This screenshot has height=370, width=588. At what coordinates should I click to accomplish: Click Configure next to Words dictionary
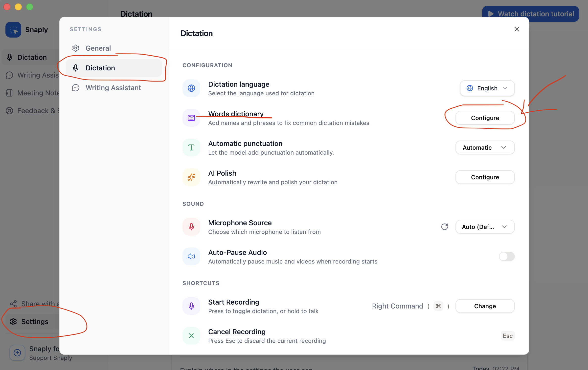click(485, 118)
